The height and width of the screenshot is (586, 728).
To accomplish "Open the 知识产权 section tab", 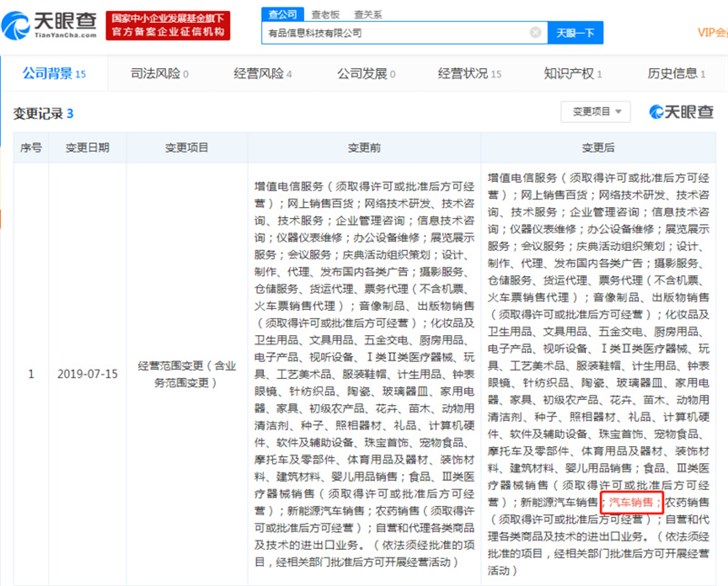I will point(572,73).
